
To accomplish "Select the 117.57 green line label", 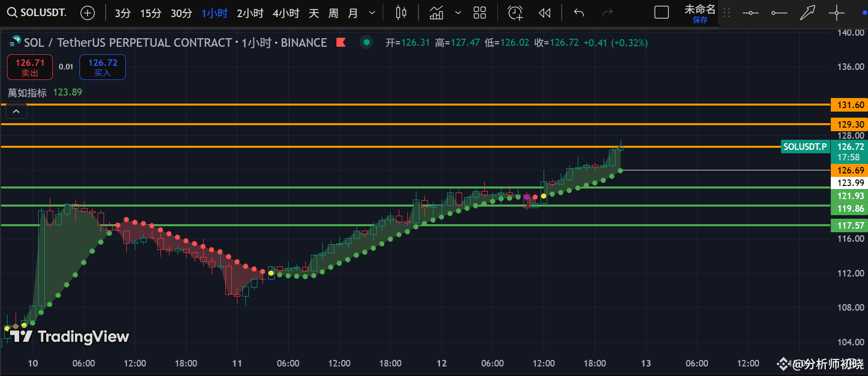I will (x=849, y=226).
